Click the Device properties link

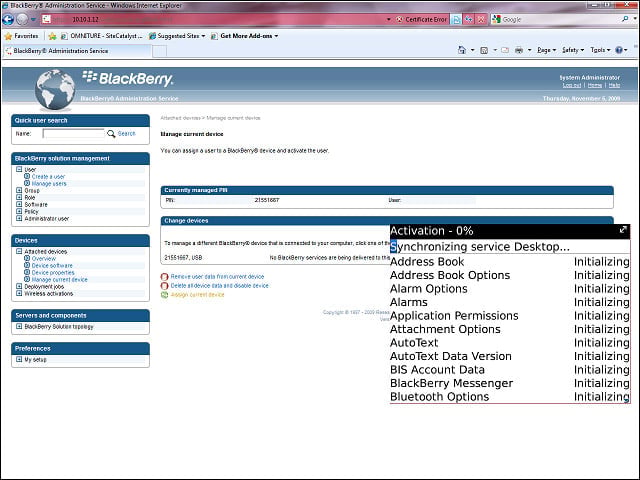pos(53,273)
